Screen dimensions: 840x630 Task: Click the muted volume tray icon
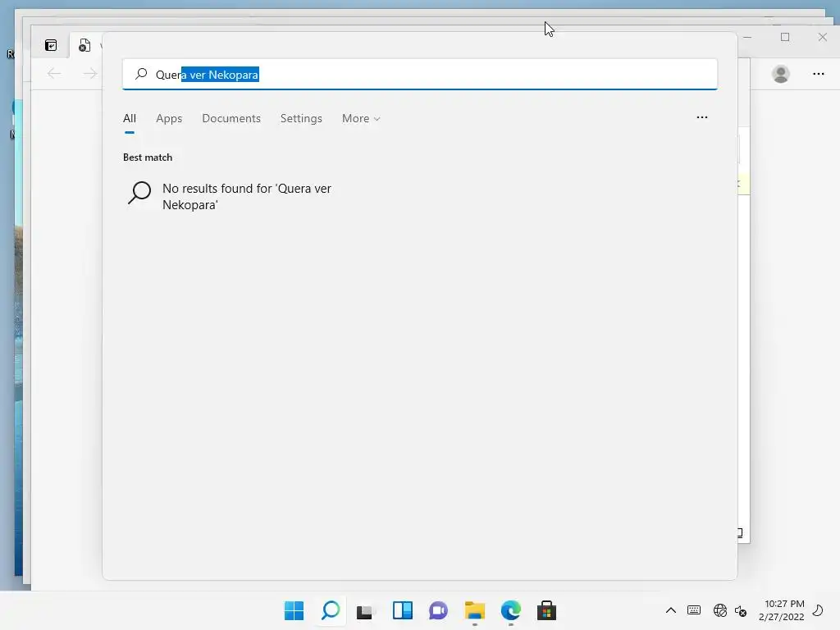click(741, 610)
